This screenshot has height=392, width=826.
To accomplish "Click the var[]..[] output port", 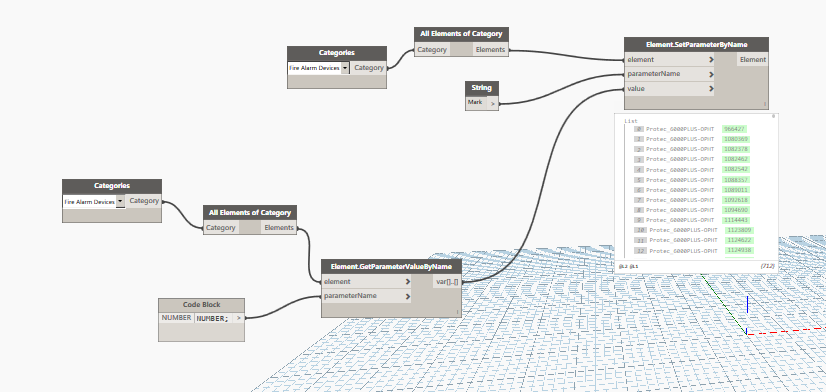I will coord(448,282).
